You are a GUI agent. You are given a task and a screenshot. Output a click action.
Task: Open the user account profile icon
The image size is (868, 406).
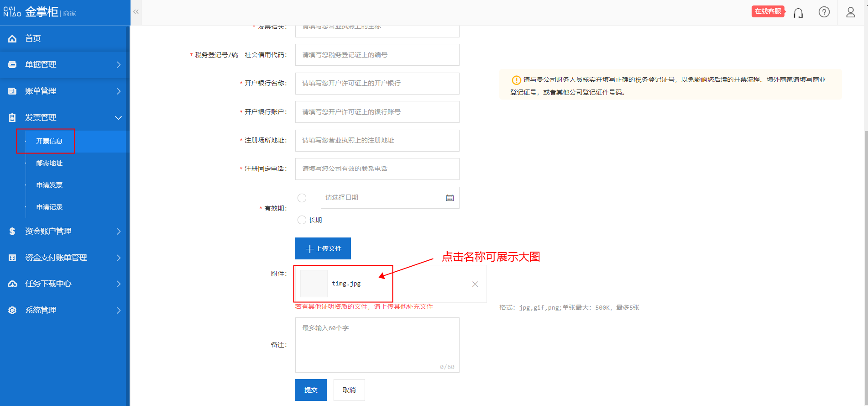pos(851,12)
